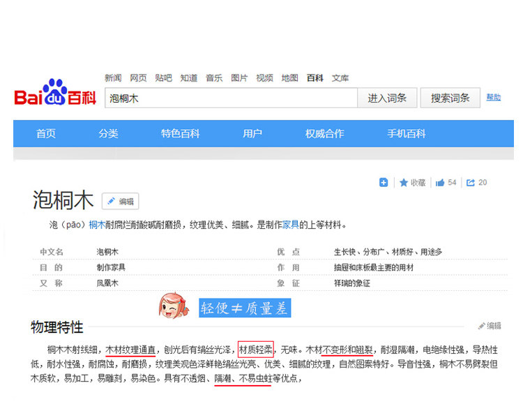Image resolution: width=523 pixels, height=420 pixels.
Task: Open the 网页 search category
Action: point(139,78)
